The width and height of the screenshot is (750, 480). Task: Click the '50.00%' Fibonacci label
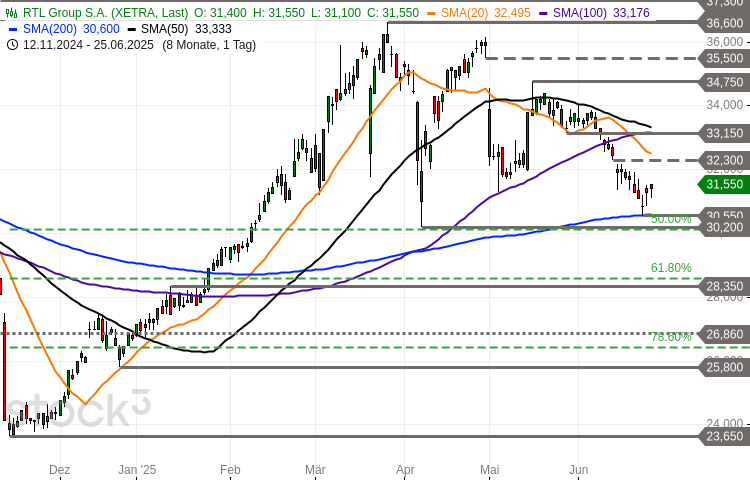coord(671,219)
